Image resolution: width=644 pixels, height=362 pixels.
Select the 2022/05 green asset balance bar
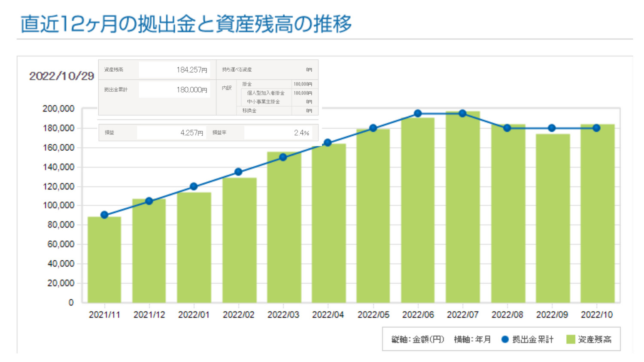373,216
